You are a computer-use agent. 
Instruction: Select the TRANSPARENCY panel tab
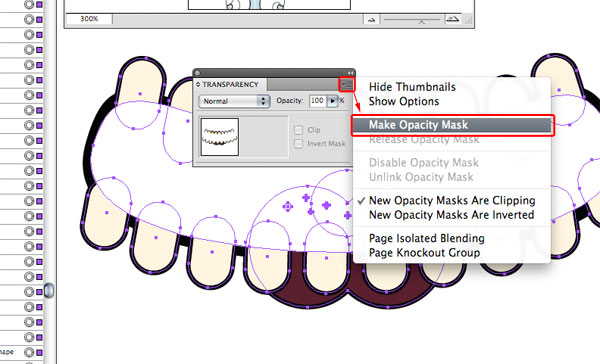[x=230, y=84]
